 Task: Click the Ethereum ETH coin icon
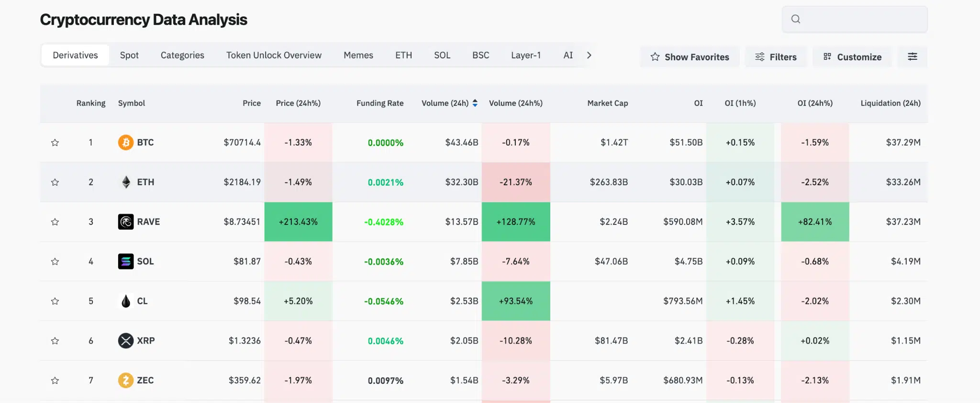tap(126, 182)
